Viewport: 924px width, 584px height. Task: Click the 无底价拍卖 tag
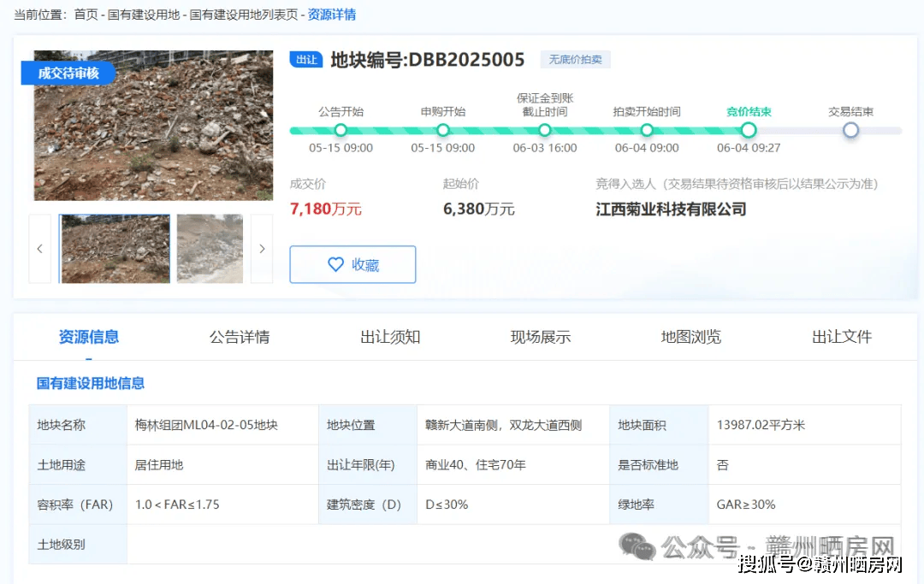[x=576, y=60]
